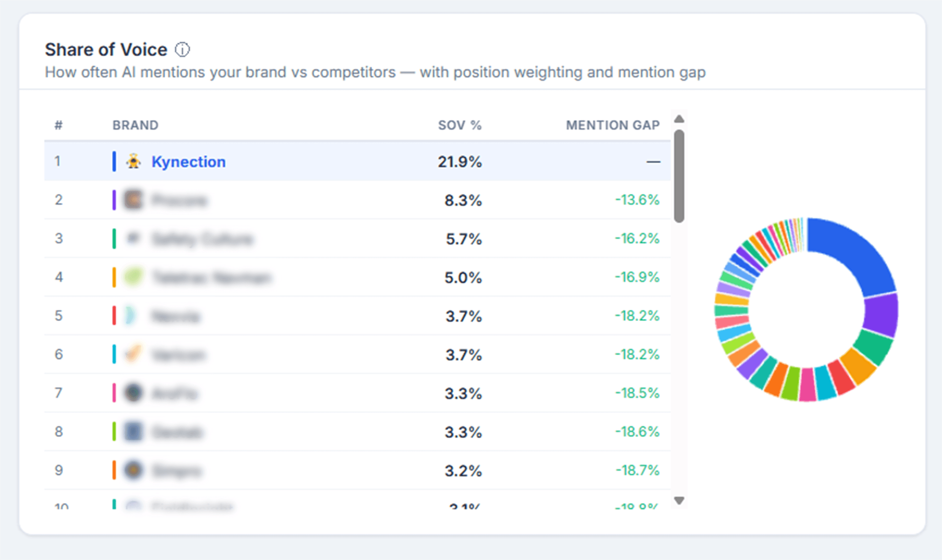Click the brand logo in the 5.0% row
942x560 pixels.
point(133,277)
